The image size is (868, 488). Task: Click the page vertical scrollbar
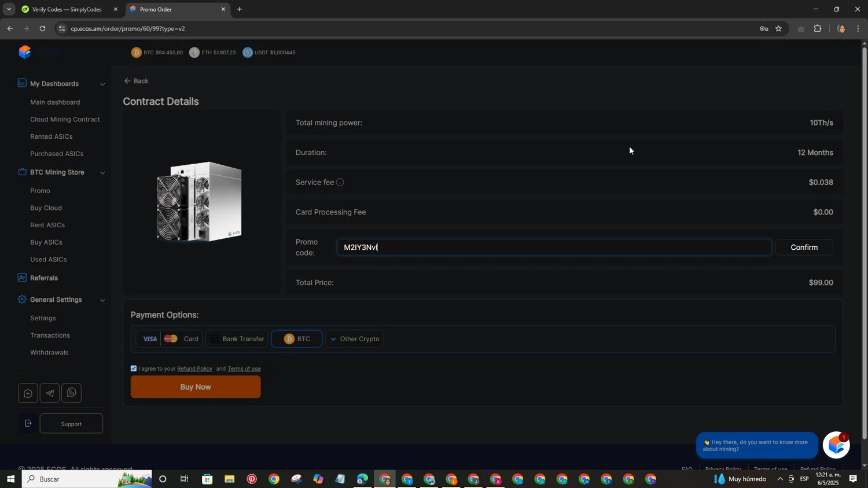865,243
